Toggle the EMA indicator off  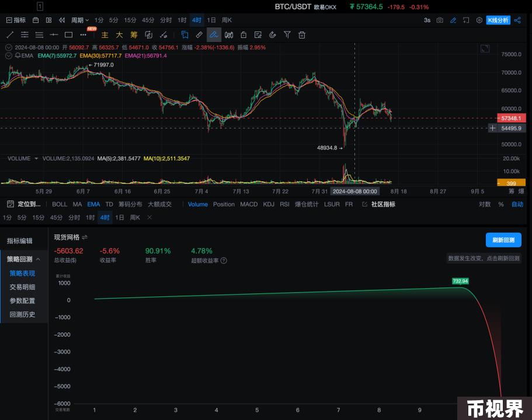pos(93,204)
